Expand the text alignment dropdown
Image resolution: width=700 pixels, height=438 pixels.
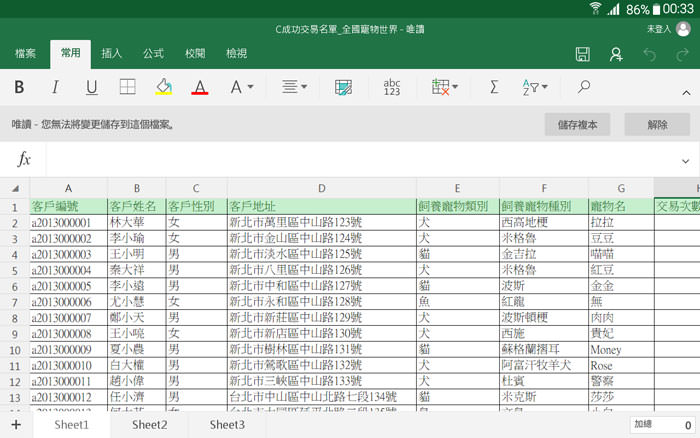(293, 88)
